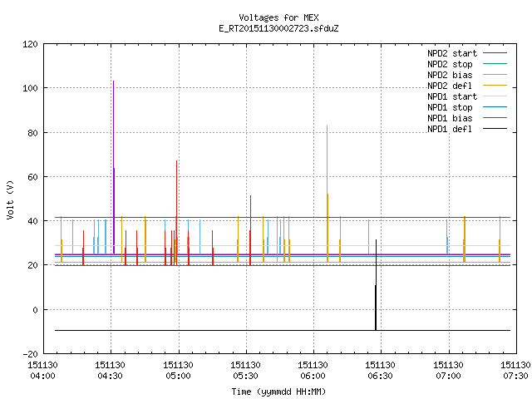Viewport: 532px width, 399px height.
Task: Click the y-axis tick label 40
Action: [32, 221]
